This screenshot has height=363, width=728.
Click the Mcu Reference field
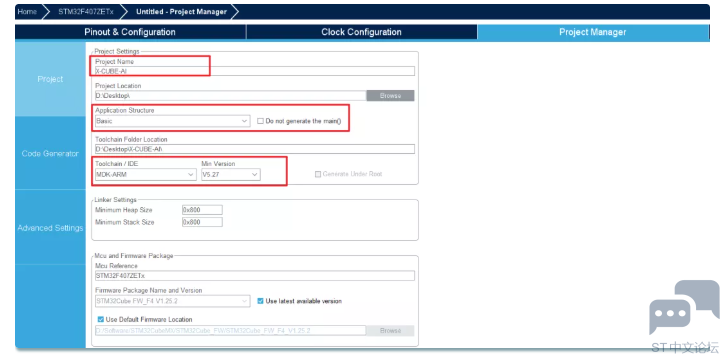[x=254, y=276]
